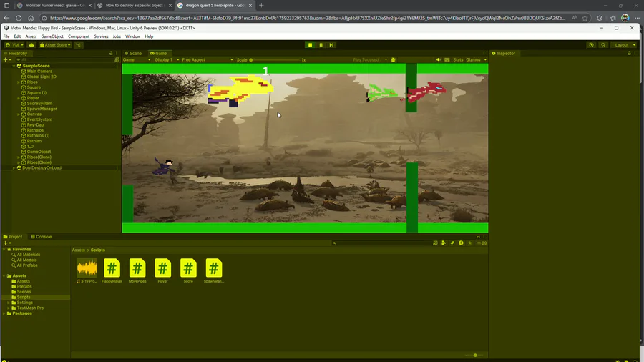The height and width of the screenshot is (362, 644).
Task: Click Assets breadcrumb link in Project
Action: click(x=78, y=250)
